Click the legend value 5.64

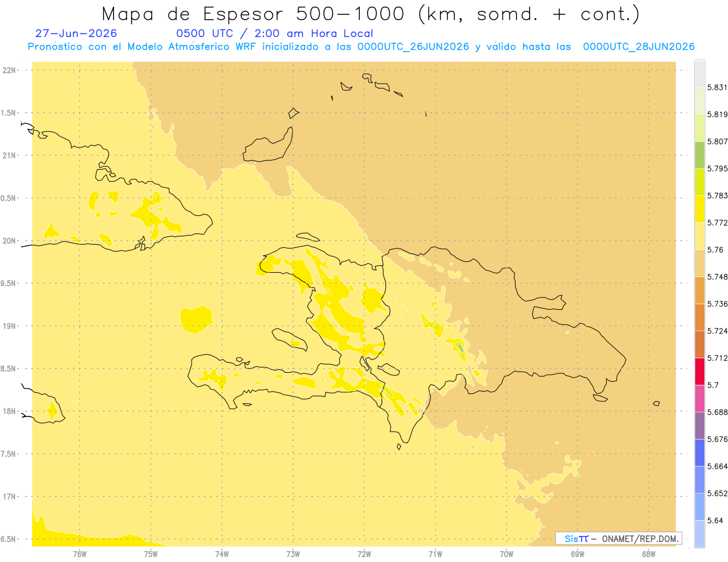(x=715, y=521)
